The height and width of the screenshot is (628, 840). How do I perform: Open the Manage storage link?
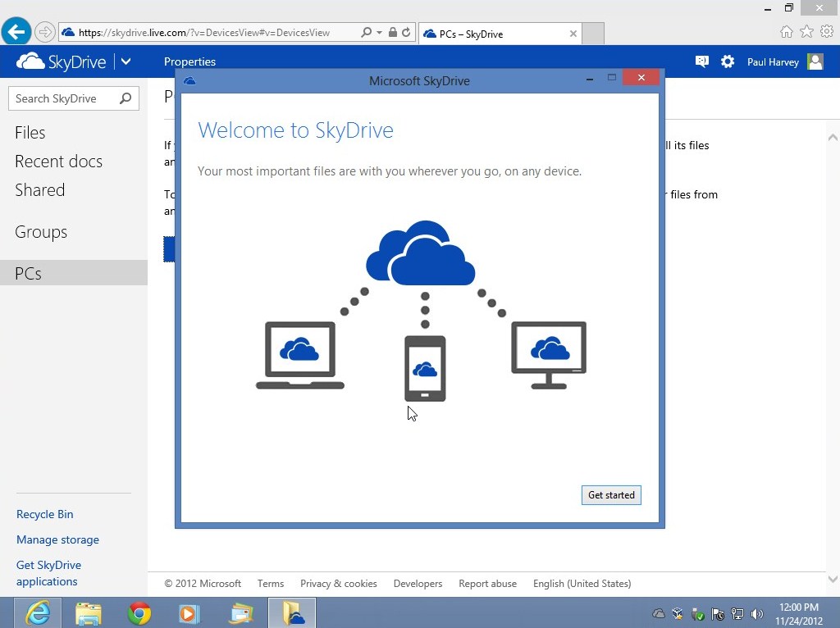(57, 539)
